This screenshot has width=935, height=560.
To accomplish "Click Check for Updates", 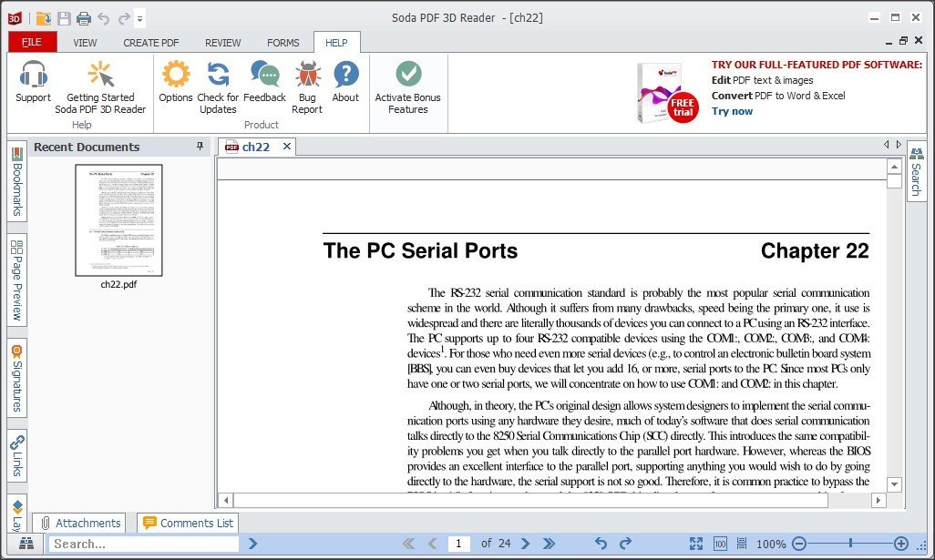I will pos(217,87).
